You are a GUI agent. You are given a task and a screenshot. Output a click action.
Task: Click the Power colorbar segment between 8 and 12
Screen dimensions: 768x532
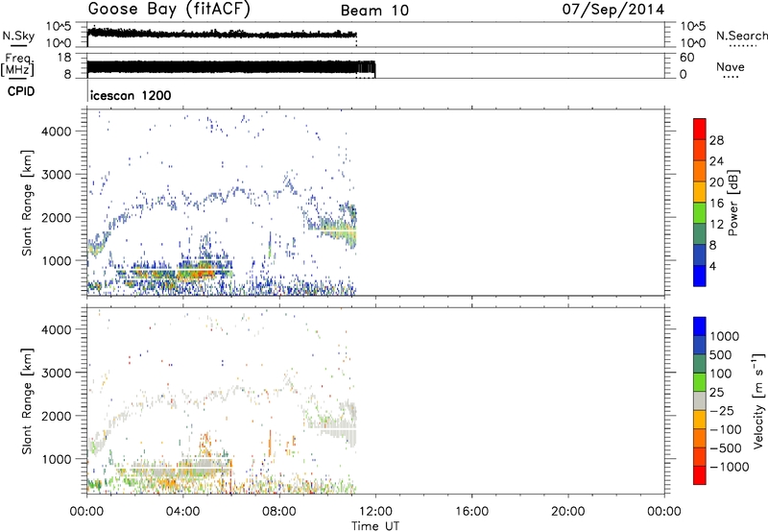pos(700,234)
